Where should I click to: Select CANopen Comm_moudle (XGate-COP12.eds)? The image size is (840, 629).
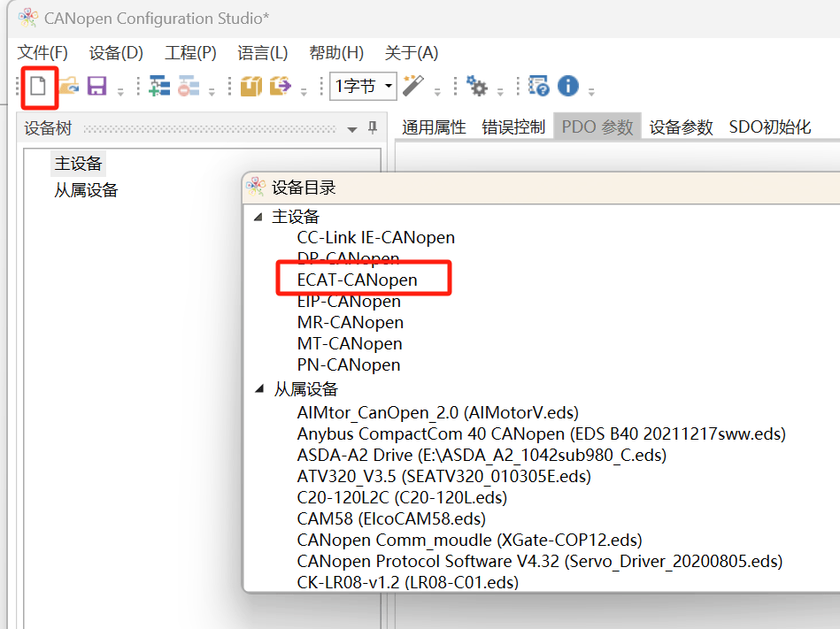pyautogui.click(x=469, y=540)
